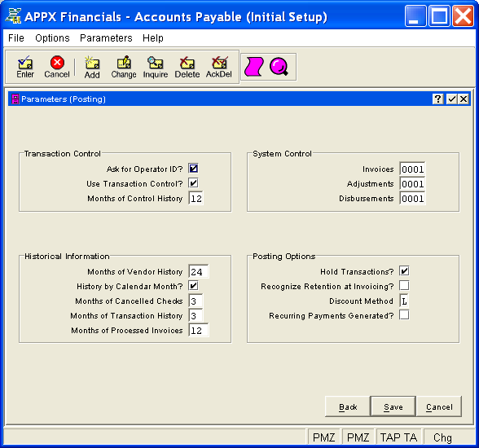Select the Inquire toolbar icon
This screenshot has height=448, width=479.
click(x=156, y=67)
